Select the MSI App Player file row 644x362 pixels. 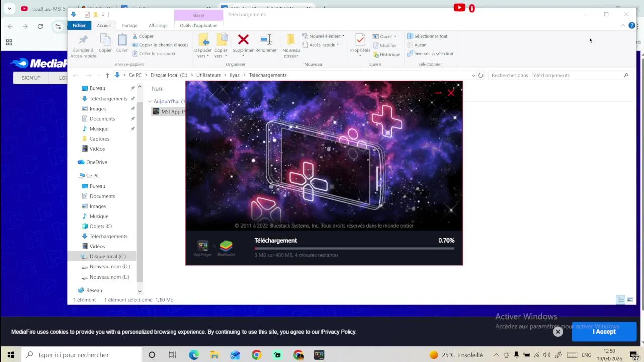pos(169,112)
